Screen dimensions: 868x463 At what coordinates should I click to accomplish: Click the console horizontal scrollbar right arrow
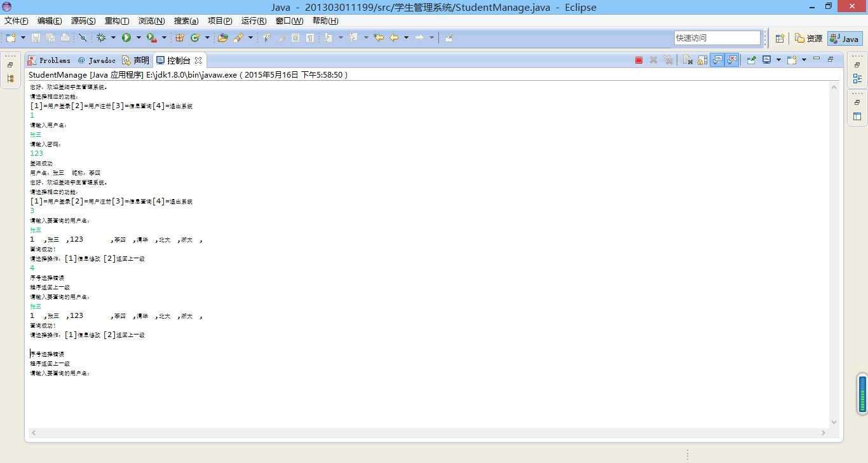[824, 432]
